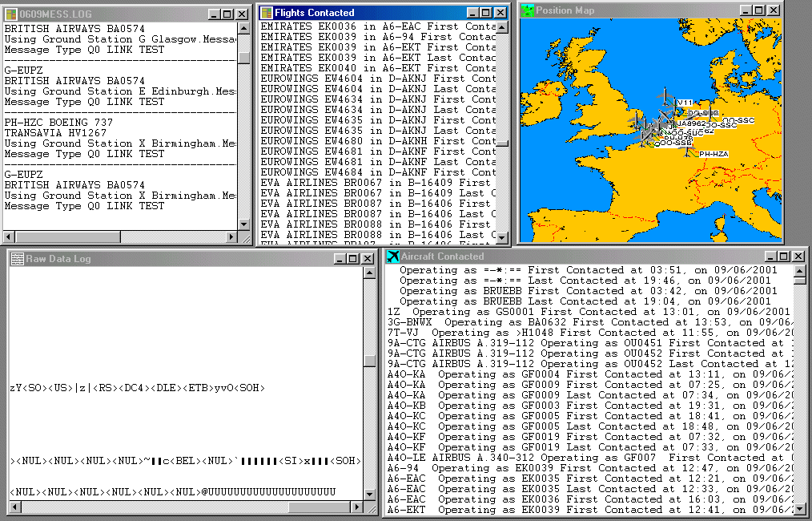
Task: Select the 'A4O-KA Operating as GF0004' row
Action: point(589,374)
